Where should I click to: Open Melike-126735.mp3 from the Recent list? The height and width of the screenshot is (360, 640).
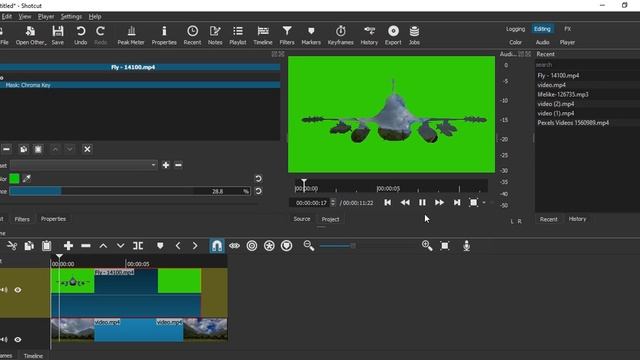coord(563,94)
